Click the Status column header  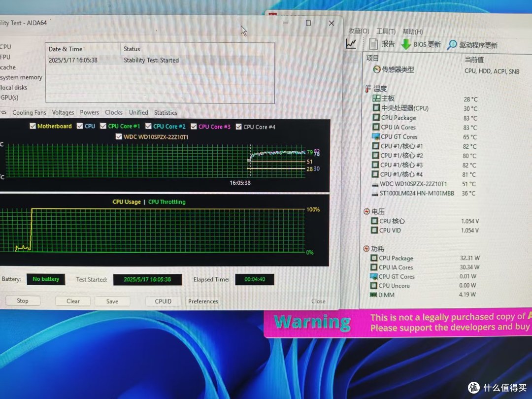132,49
